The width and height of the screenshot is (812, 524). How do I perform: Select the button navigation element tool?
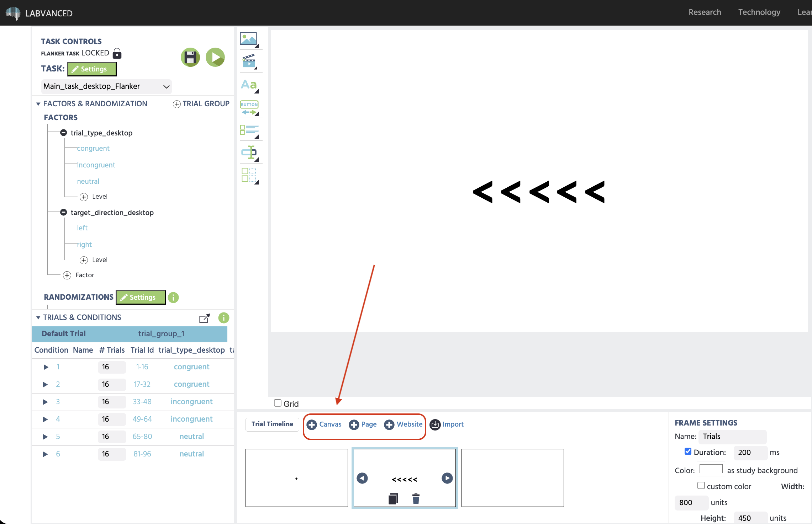(249, 108)
